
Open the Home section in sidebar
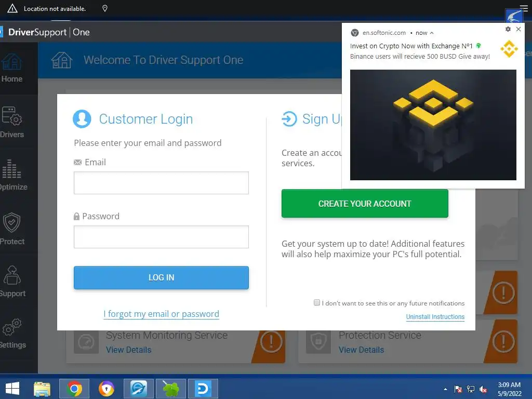[12, 69]
